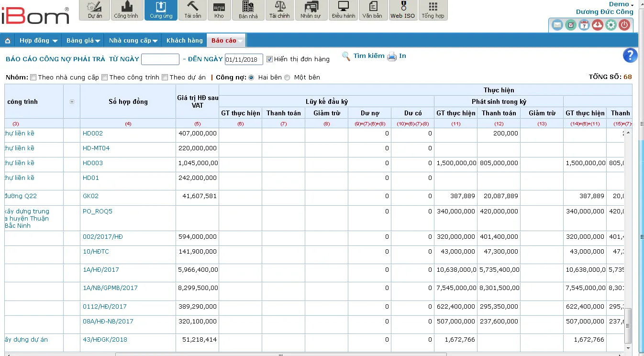Click the printer In icon
This screenshot has width=644, height=356.
coord(392,56)
